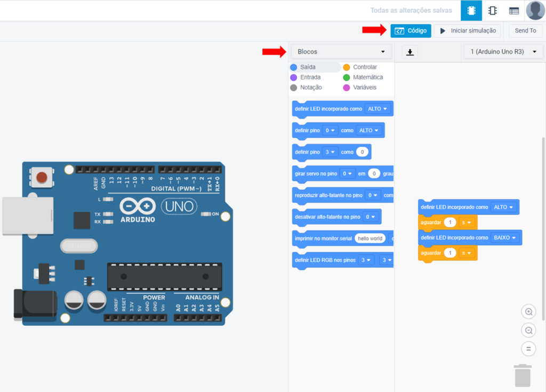Click the hello world text field
546x392 pixels.
pyautogui.click(x=370, y=238)
